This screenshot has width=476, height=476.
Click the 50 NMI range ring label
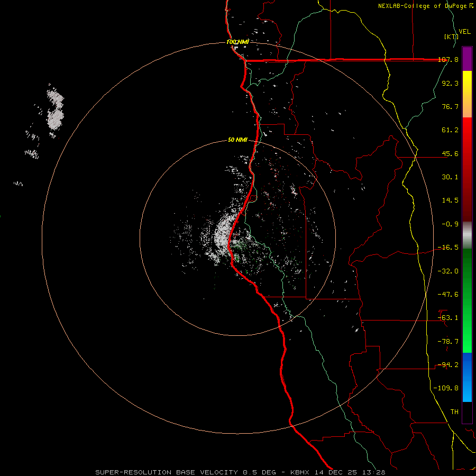tap(237, 140)
